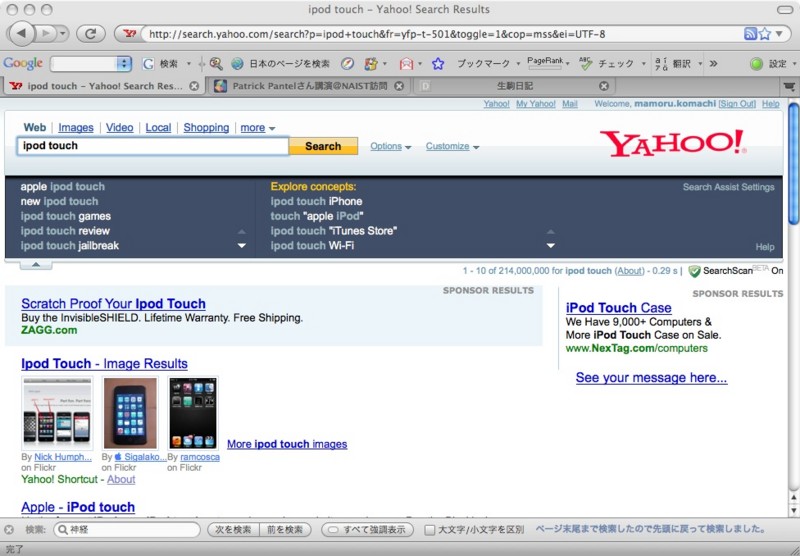
Task: Choose the concept ipod touch Wi-Fi
Action: pyautogui.click(x=312, y=246)
